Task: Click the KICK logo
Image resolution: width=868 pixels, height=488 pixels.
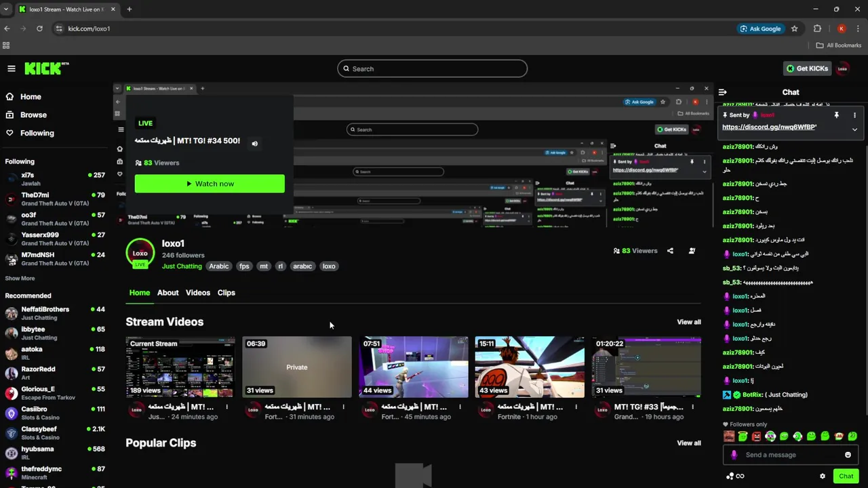Action: [47, 68]
